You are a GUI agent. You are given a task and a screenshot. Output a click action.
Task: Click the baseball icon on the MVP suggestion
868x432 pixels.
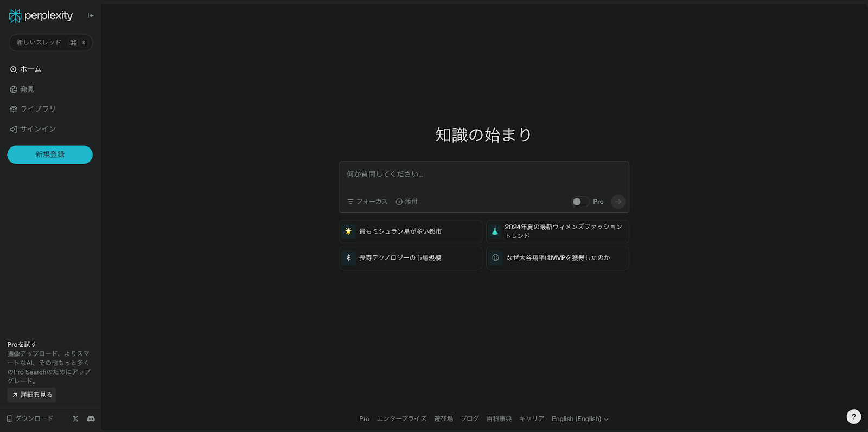495,258
